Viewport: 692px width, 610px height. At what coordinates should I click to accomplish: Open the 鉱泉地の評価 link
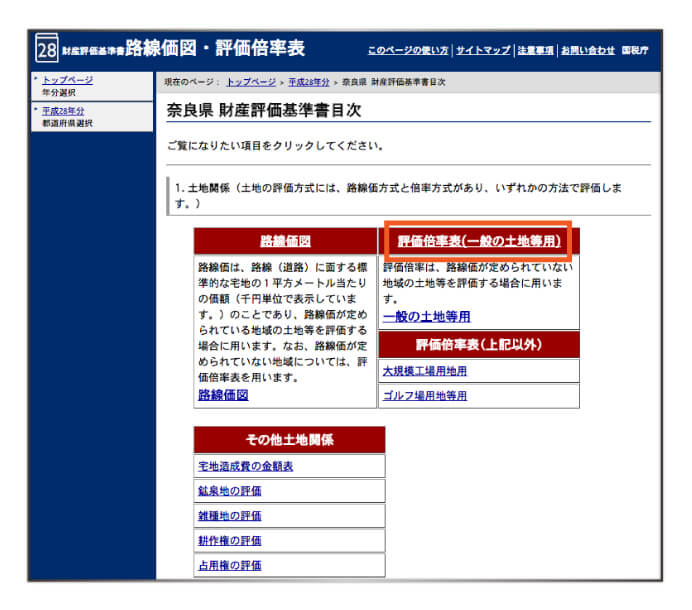click(x=229, y=491)
